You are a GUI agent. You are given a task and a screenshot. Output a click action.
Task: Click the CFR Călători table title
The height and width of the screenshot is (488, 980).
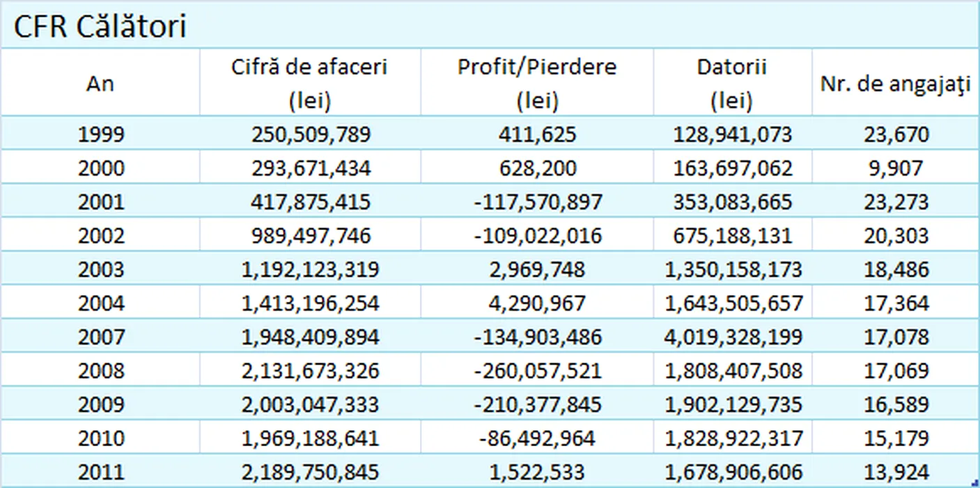pos(101,26)
